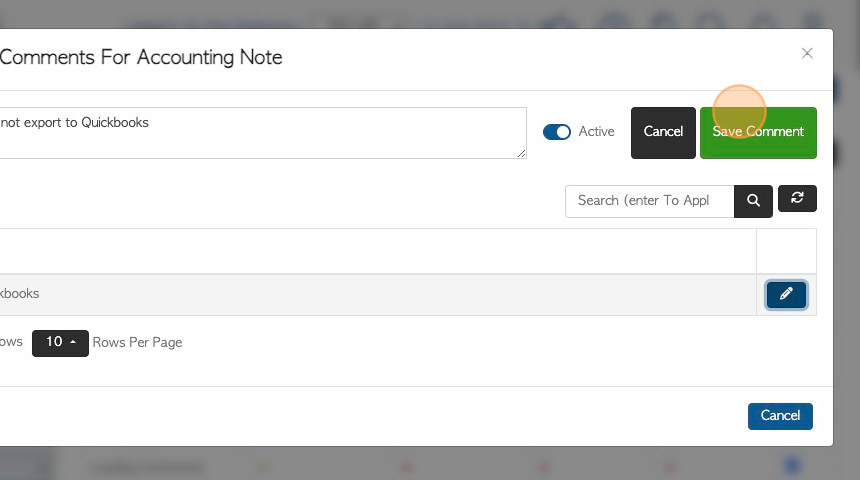Click the magnifier search icon button

click(x=753, y=201)
